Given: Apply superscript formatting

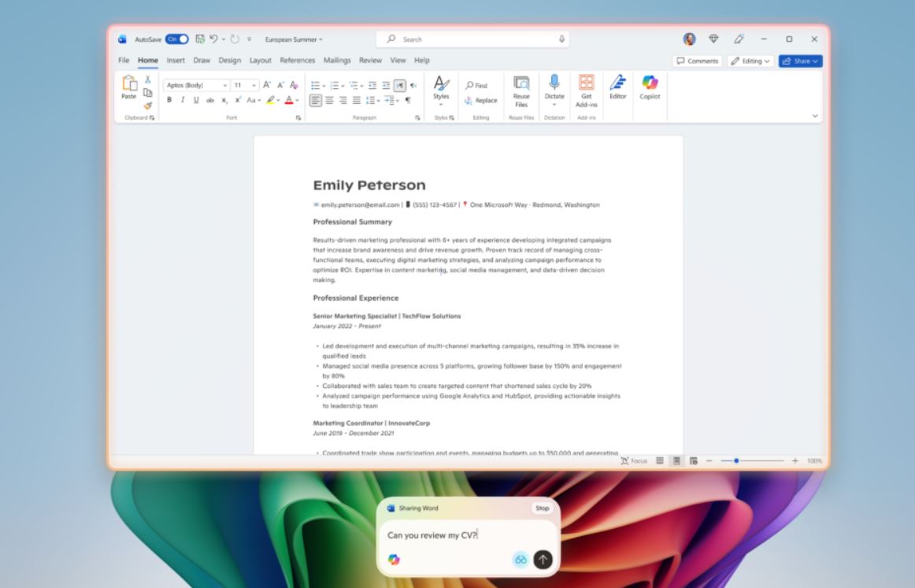Looking at the screenshot, I should pyautogui.click(x=238, y=100).
